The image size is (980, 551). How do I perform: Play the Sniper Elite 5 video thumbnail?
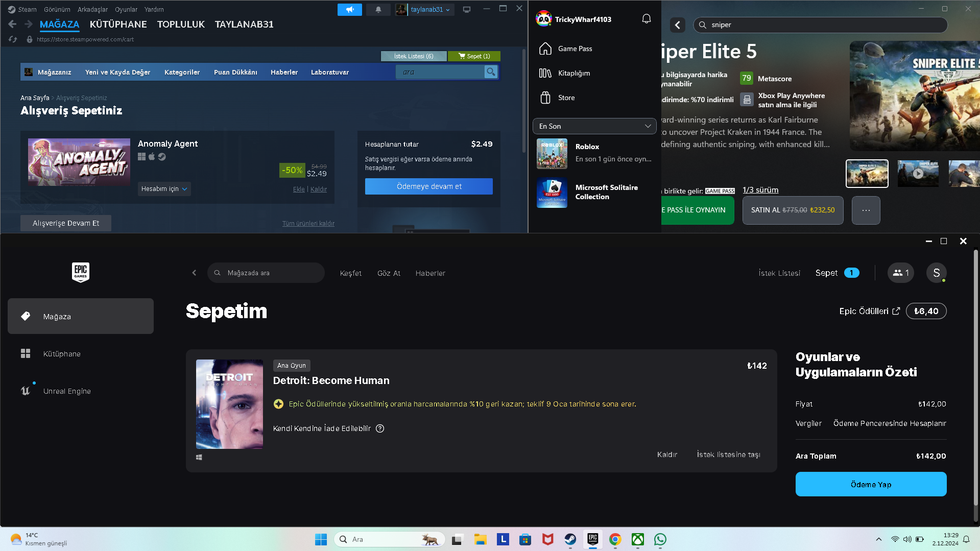(918, 174)
